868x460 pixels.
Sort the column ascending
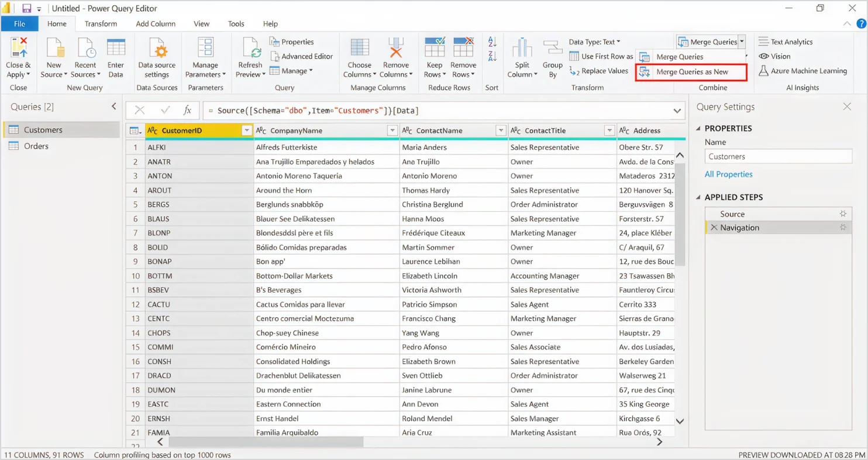492,42
